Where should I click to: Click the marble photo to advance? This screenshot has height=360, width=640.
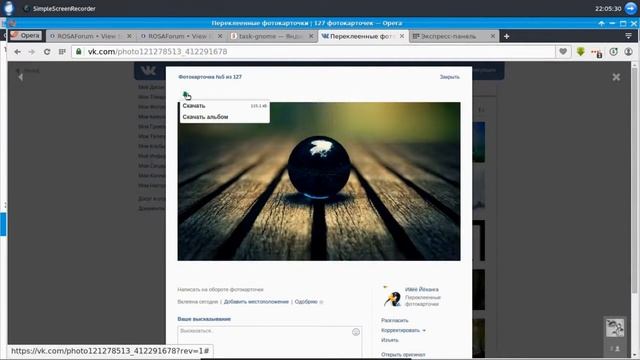point(319,181)
